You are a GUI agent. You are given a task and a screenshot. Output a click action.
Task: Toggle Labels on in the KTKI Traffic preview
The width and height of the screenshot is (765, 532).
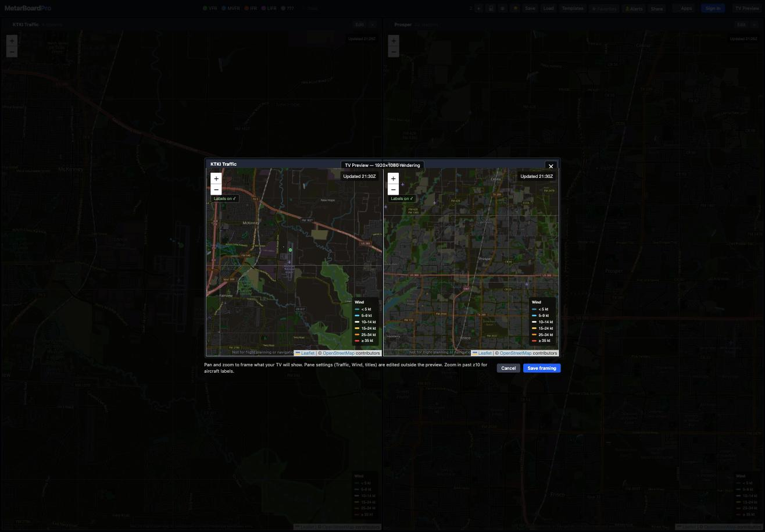click(x=225, y=198)
